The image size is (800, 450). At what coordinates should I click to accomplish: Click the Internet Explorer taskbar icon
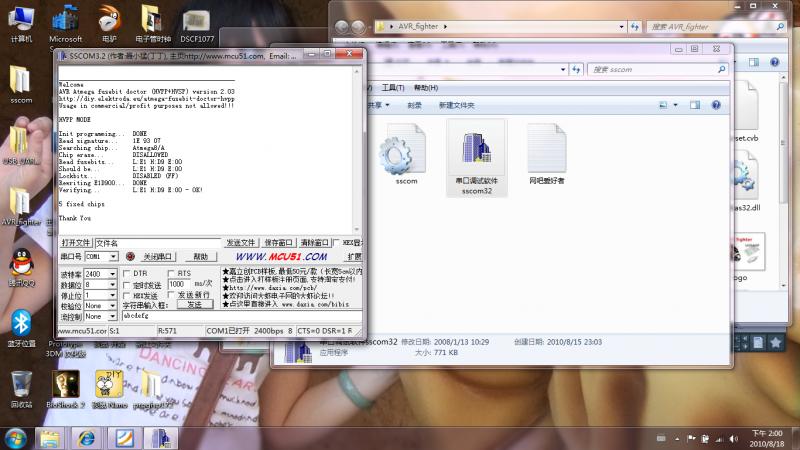click(x=87, y=438)
